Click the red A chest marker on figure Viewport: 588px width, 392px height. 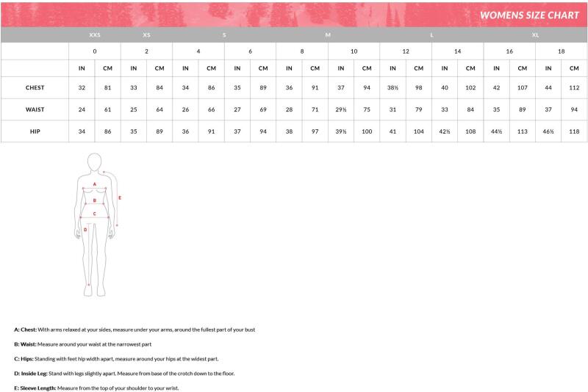(x=94, y=184)
